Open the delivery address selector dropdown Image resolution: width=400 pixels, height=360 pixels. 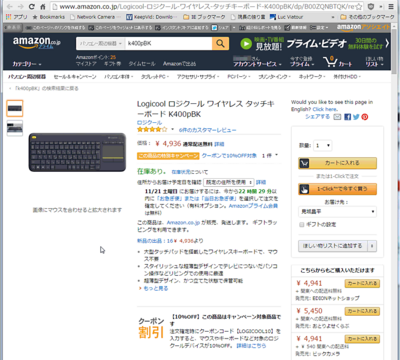coord(229,182)
